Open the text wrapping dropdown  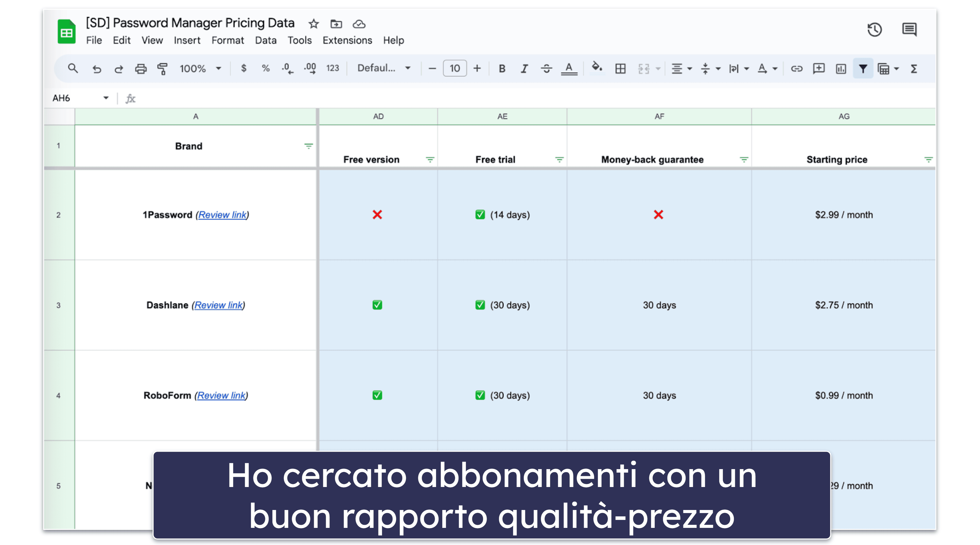pyautogui.click(x=738, y=69)
